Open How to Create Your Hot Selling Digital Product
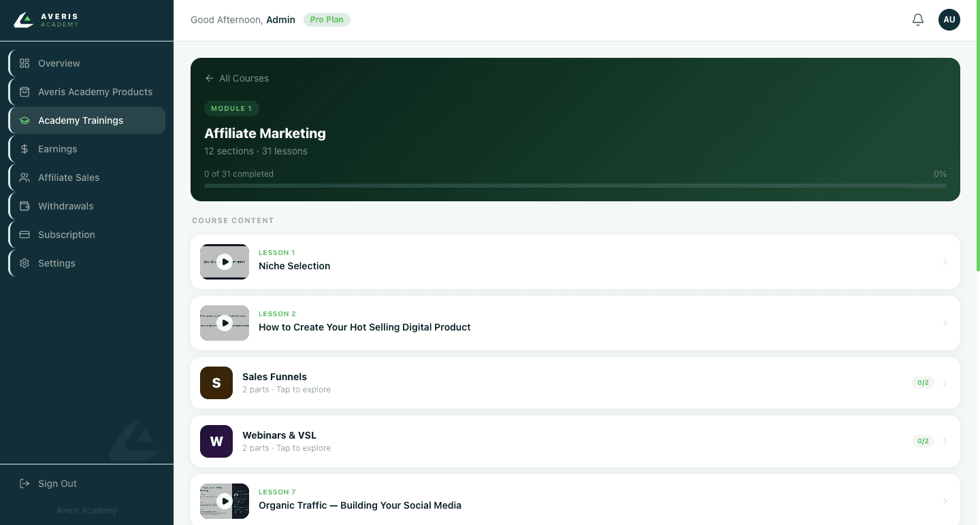This screenshot has height=525, width=980. (365, 327)
